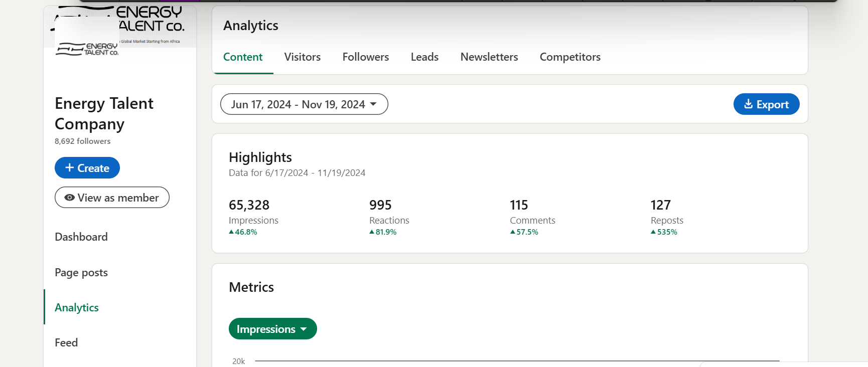Viewport: 868px width, 367px height.
Task: Click the download icon in Export button
Action: point(748,104)
